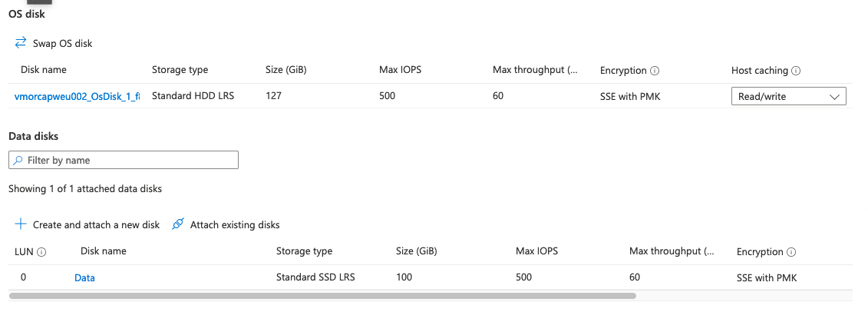Open the Data disk link
This screenshot has height=322, width=868.
pos(84,277)
